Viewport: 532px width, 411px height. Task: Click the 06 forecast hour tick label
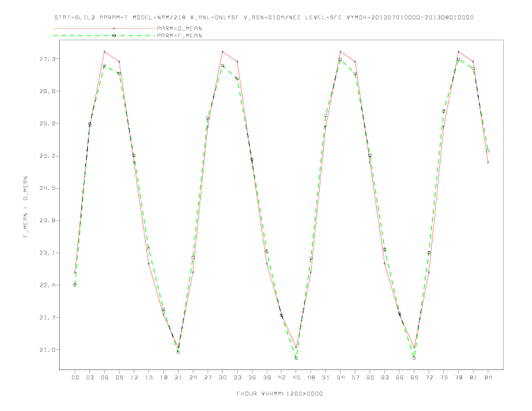click(105, 377)
